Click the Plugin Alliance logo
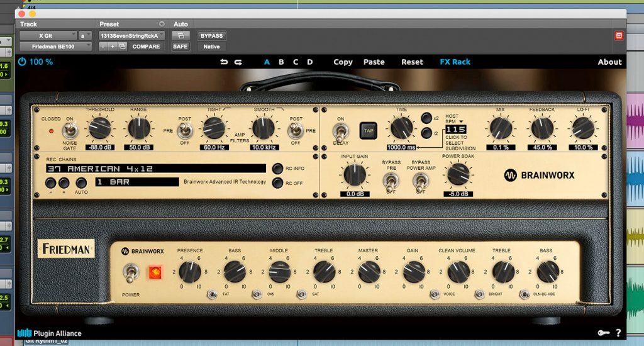Image resolution: width=644 pixels, height=346 pixels. pos(49,333)
